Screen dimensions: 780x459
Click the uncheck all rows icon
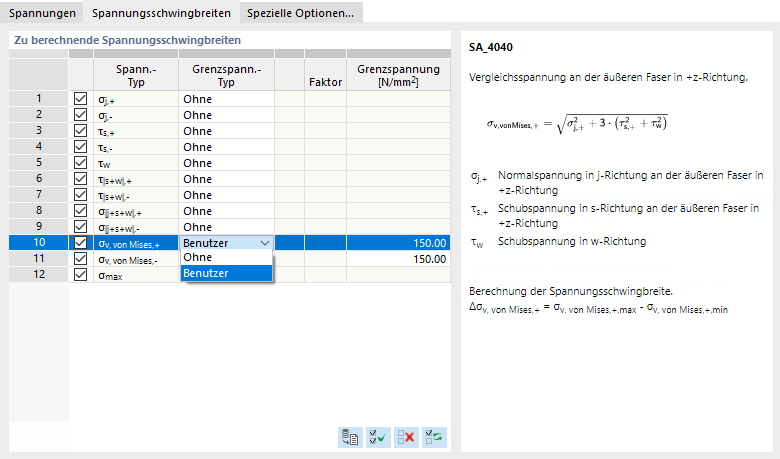(406, 437)
